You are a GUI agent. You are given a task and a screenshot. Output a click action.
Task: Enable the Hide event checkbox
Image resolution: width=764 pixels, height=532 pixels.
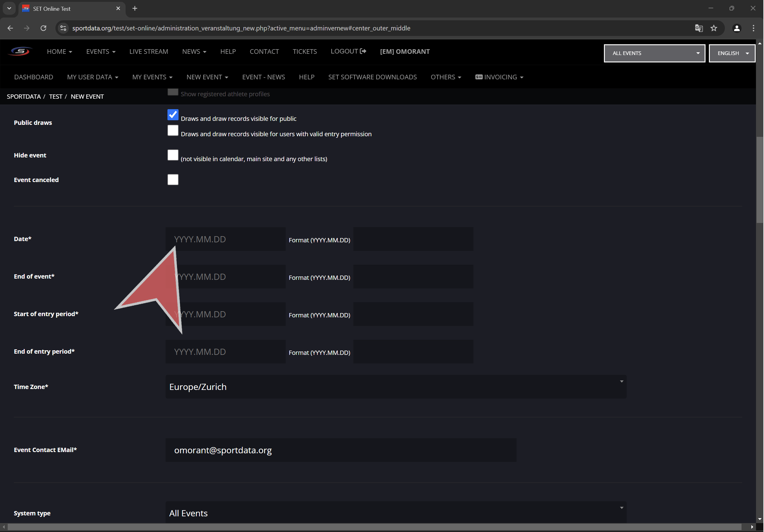click(x=173, y=155)
